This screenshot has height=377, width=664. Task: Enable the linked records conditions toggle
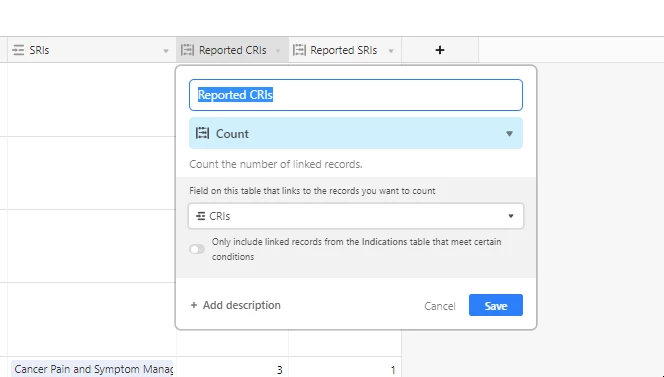[197, 249]
